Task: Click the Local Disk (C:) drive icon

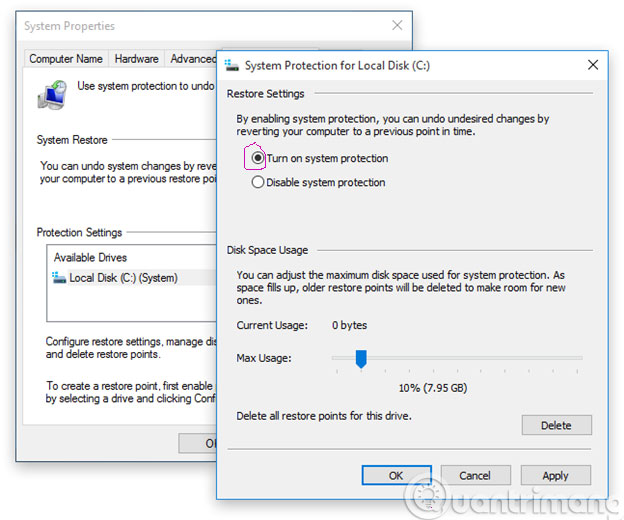Action: coord(59,278)
